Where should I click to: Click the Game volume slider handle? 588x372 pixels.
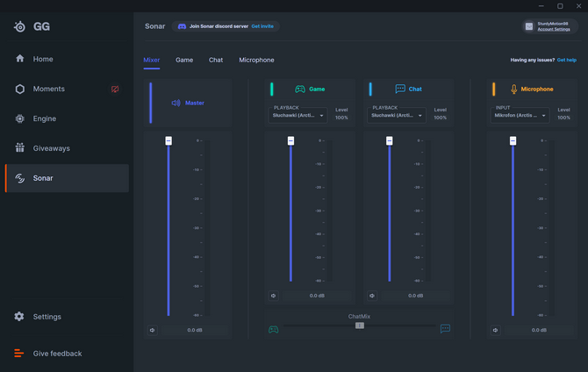coord(290,140)
